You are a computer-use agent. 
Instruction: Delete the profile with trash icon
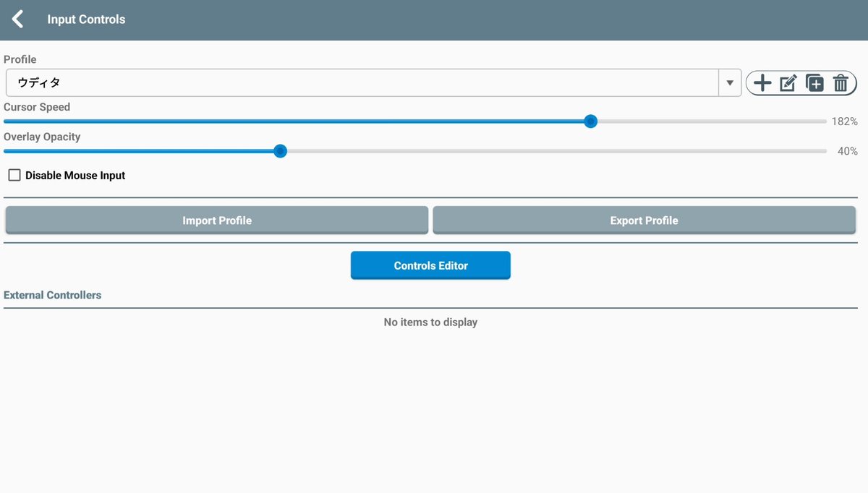[x=840, y=83]
